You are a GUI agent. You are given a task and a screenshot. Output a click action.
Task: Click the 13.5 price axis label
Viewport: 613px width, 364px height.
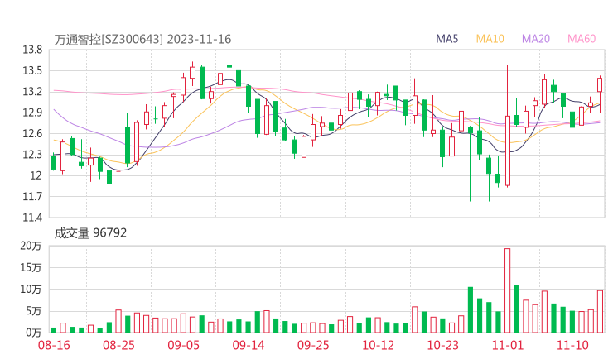(32, 70)
